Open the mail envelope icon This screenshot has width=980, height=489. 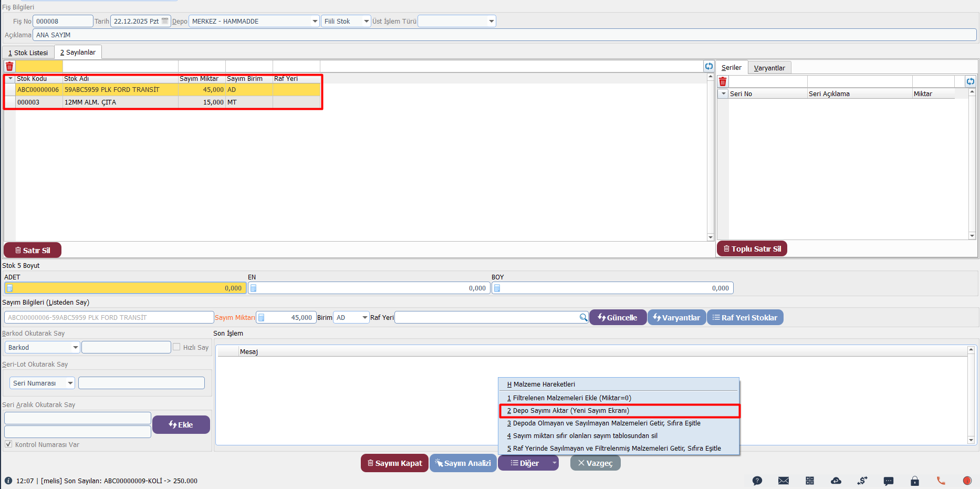click(x=783, y=481)
